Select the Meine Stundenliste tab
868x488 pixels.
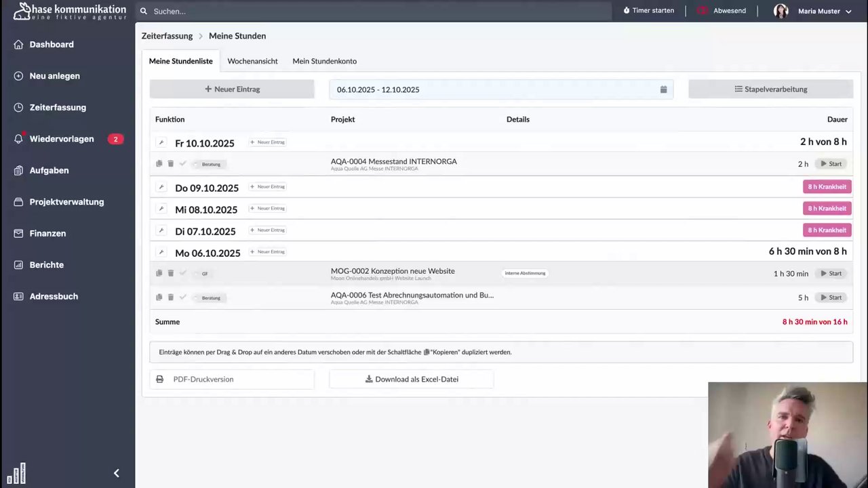pyautogui.click(x=181, y=61)
